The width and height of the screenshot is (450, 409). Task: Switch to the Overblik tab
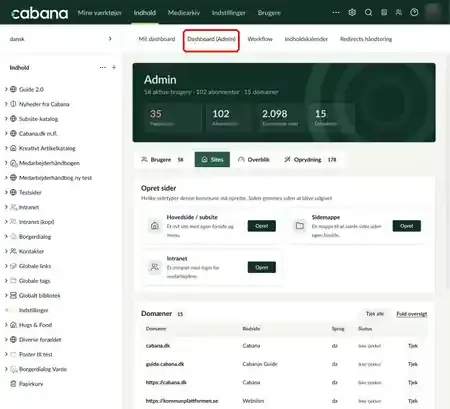[253, 160]
